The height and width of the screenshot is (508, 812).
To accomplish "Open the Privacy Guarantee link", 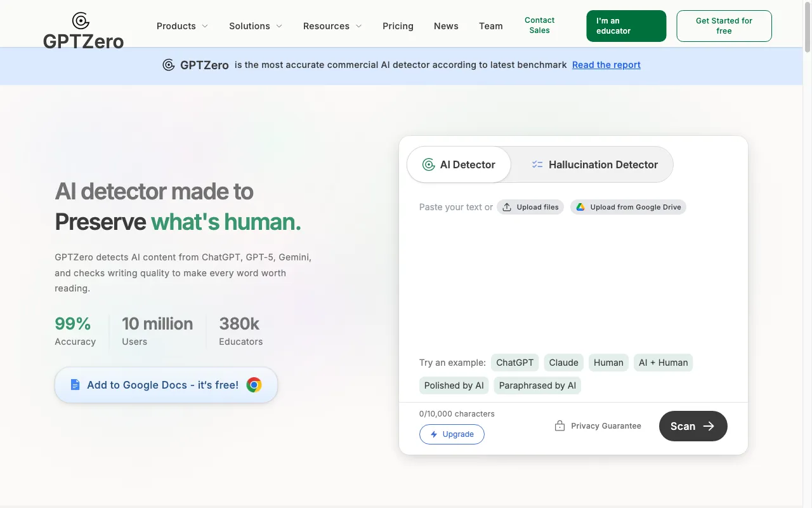I will click(598, 426).
